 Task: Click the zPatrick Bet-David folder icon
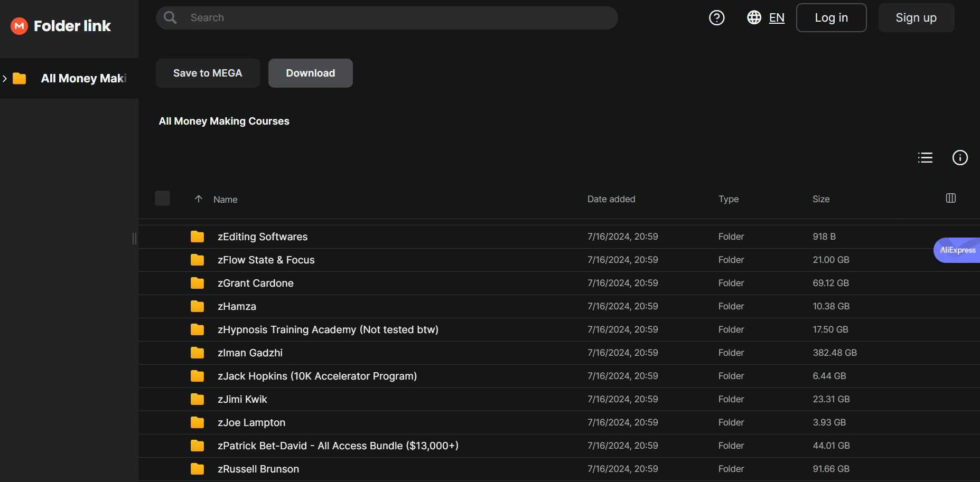tap(197, 446)
